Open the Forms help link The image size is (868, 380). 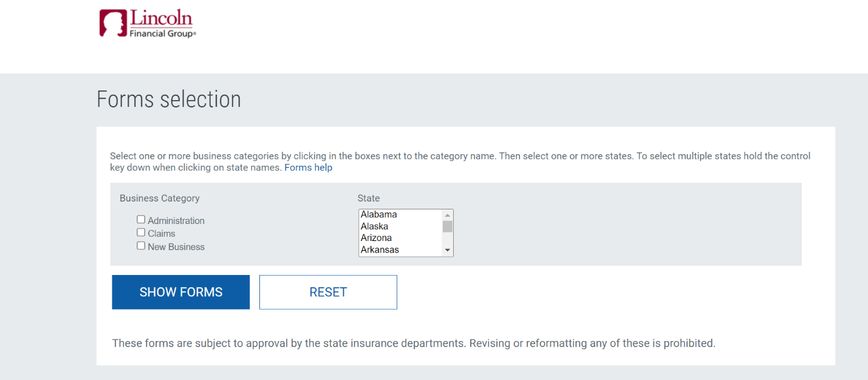pyautogui.click(x=309, y=168)
